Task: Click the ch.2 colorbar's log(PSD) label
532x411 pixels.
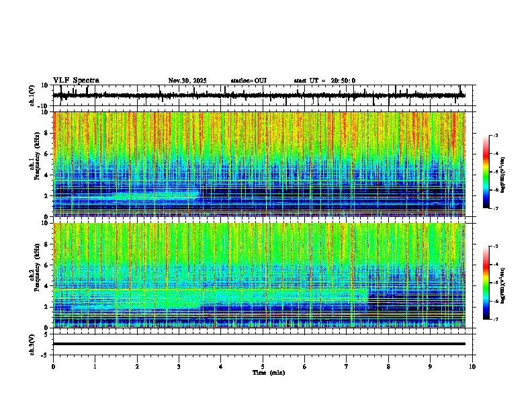Action: (x=503, y=285)
